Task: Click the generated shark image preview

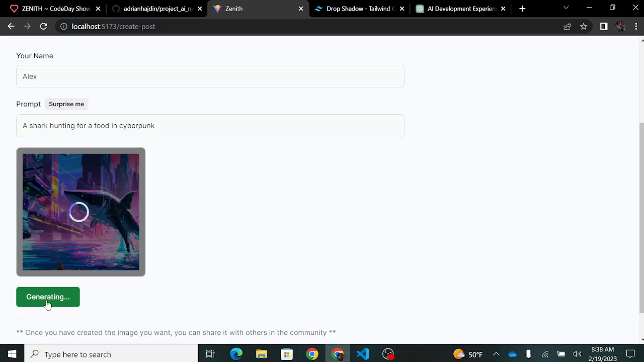Action: [x=80, y=212]
